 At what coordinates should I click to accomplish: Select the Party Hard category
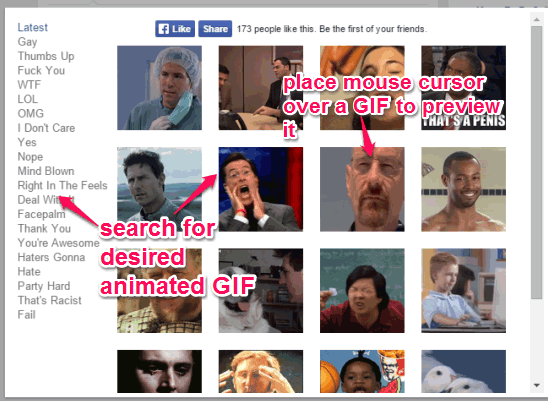point(44,286)
